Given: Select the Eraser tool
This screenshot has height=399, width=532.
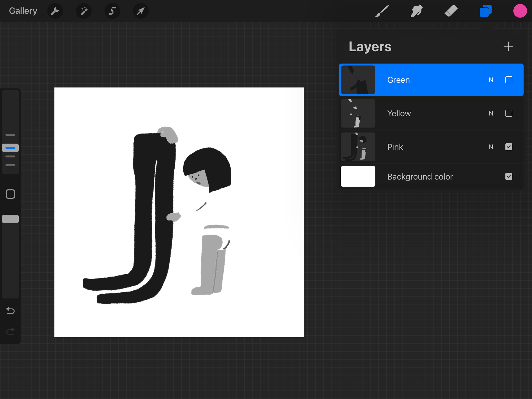Looking at the screenshot, I should pos(451,11).
